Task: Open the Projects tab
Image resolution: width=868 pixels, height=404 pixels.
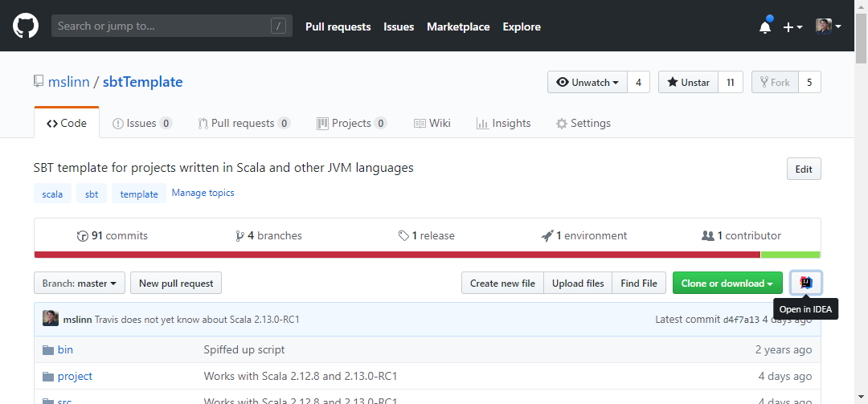Action: tap(352, 124)
